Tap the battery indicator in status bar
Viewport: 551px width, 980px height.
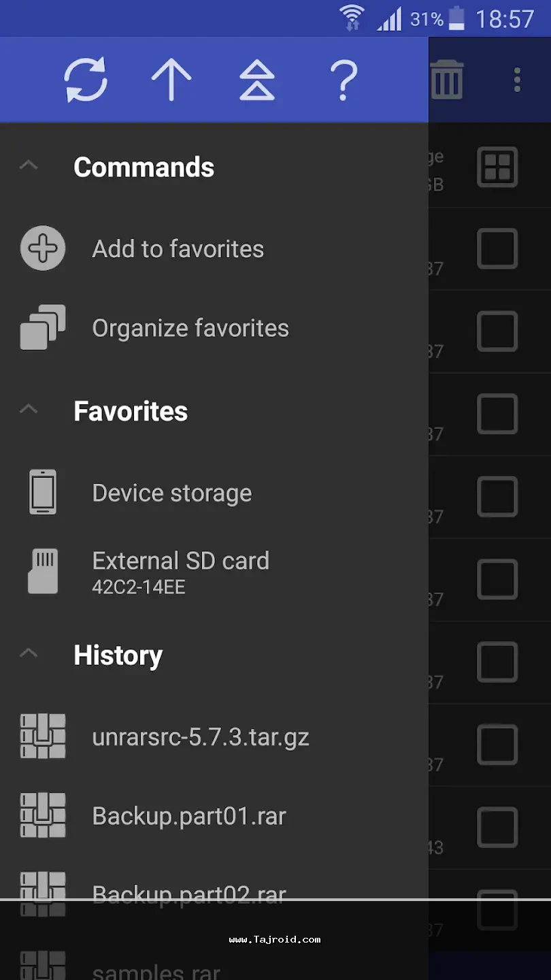(x=456, y=18)
